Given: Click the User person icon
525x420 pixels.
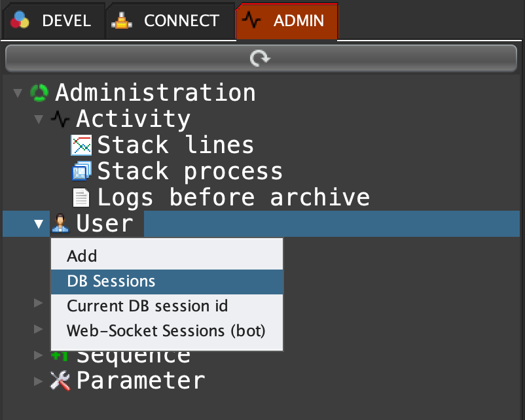Looking at the screenshot, I should coord(60,224).
